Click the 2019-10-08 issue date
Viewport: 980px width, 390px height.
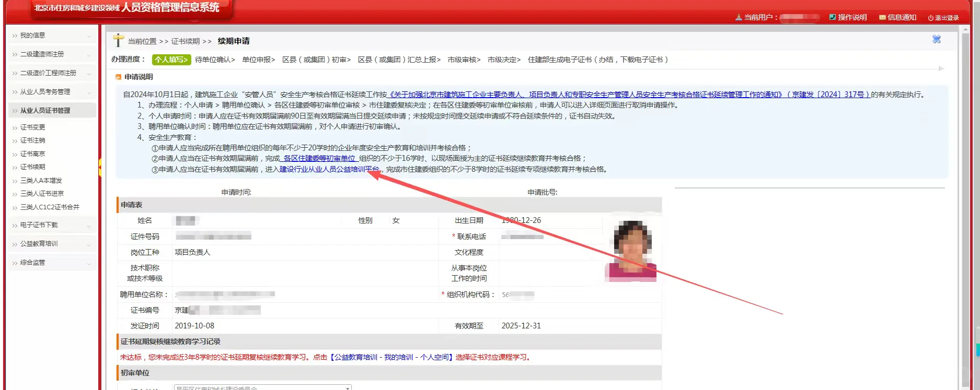194,326
